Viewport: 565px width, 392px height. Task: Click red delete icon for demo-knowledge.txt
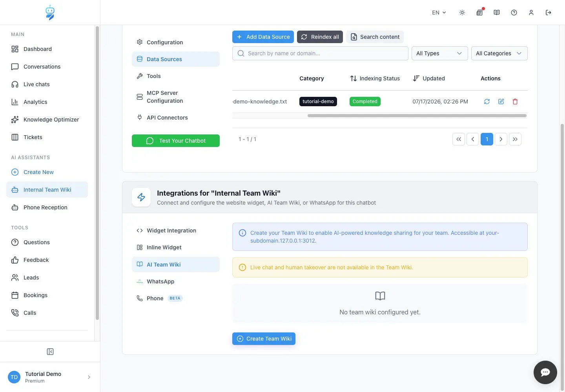(515, 102)
